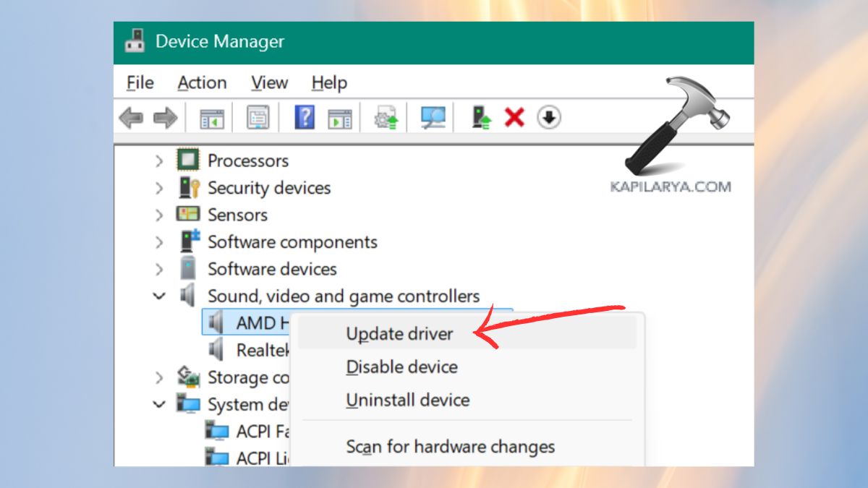The height and width of the screenshot is (488, 868).
Task: Click the Software devices tower icon
Action: click(x=188, y=268)
